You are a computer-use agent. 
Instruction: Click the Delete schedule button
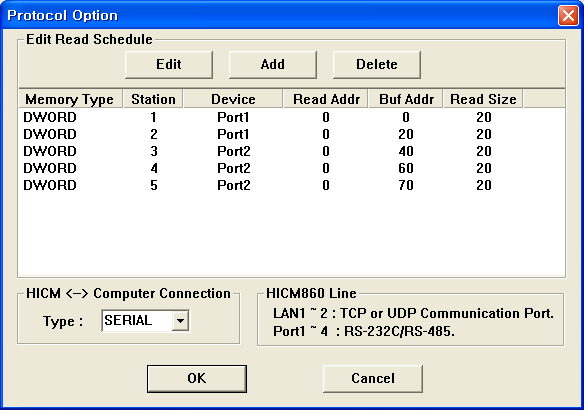tap(377, 65)
